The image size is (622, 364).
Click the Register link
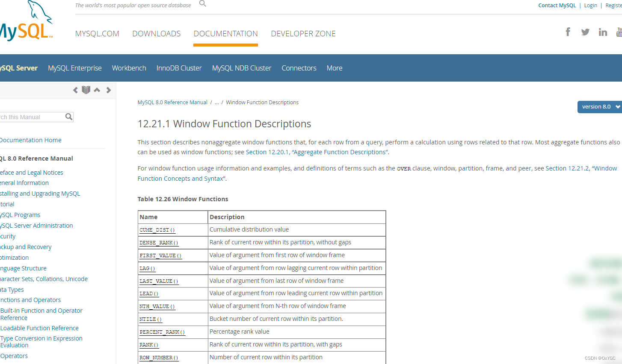[x=613, y=6]
